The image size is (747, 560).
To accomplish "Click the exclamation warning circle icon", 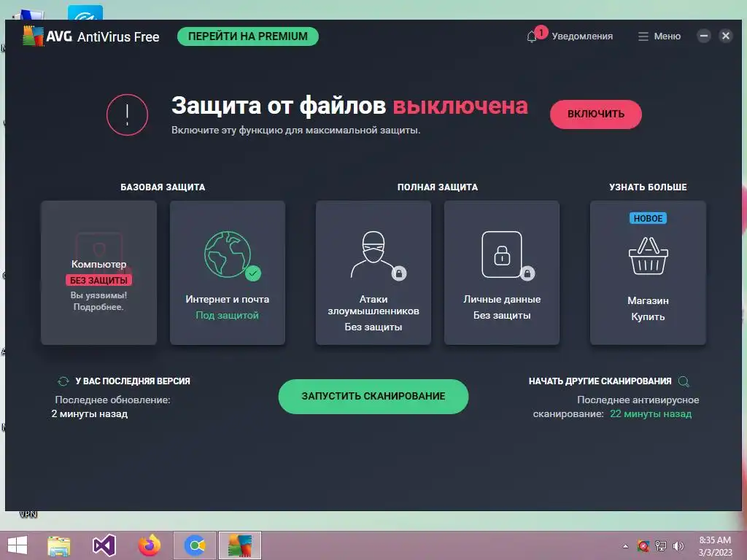I will pos(127,114).
